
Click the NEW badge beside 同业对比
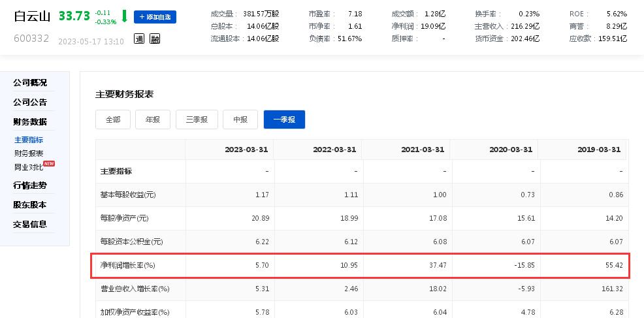click(x=49, y=163)
